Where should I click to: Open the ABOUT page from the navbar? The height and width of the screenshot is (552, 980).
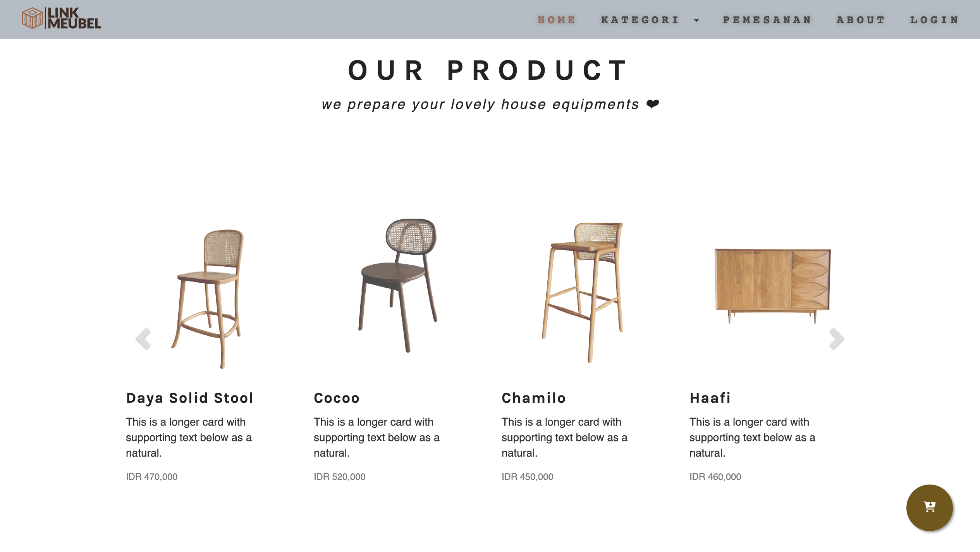coord(861,19)
